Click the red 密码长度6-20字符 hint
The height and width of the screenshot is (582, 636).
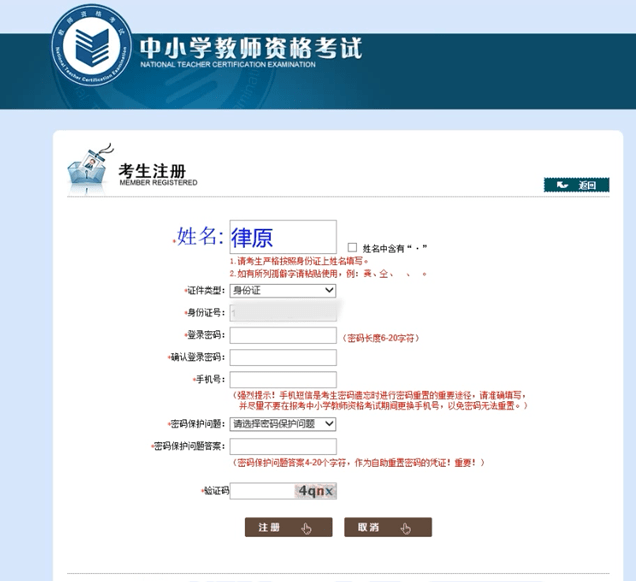point(386,336)
